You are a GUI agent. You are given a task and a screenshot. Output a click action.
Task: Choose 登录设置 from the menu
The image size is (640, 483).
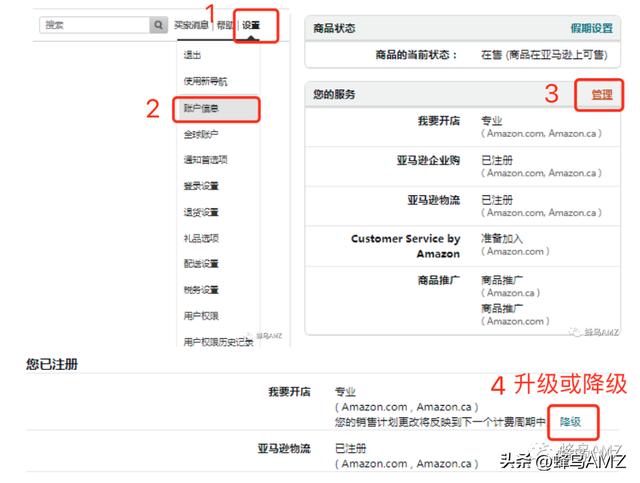click(201, 186)
